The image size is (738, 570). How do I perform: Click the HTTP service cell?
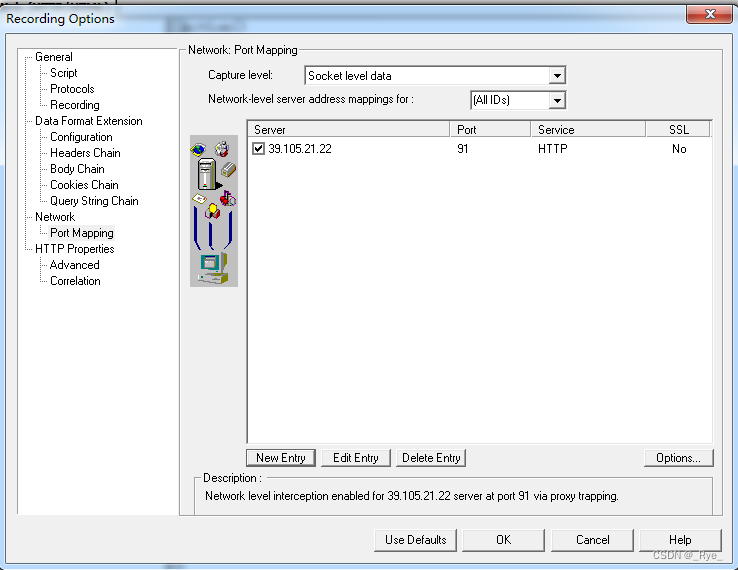pos(553,149)
